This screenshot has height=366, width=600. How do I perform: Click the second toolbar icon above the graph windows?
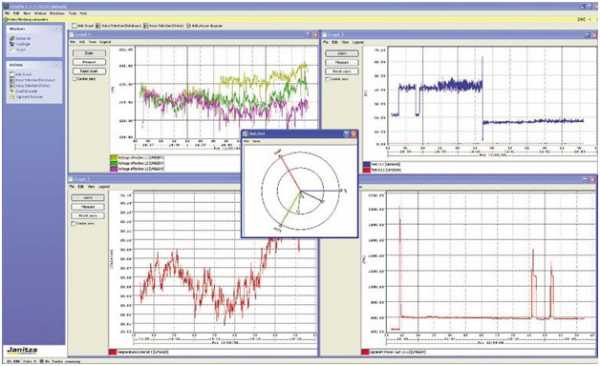click(98, 26)
